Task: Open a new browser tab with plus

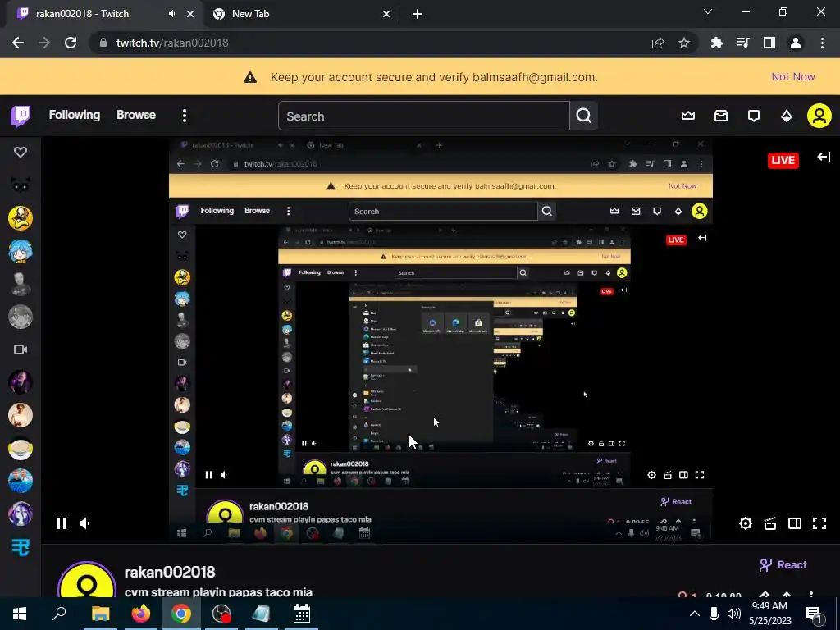Action: click(x=418, y=15)
